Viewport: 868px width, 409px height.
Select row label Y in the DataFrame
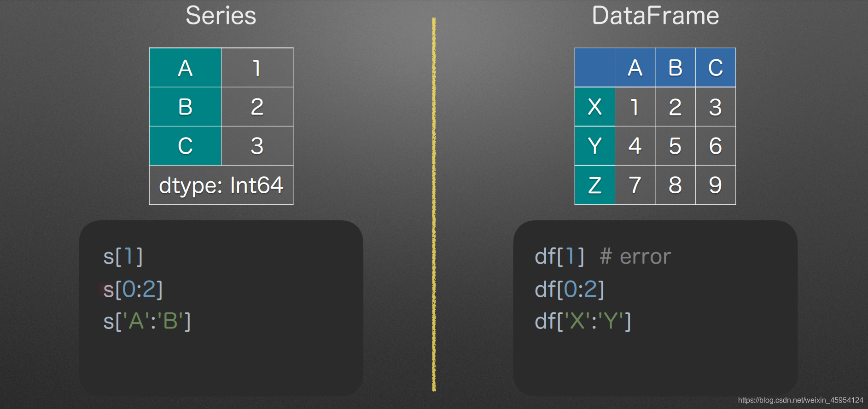pos(595,146)
